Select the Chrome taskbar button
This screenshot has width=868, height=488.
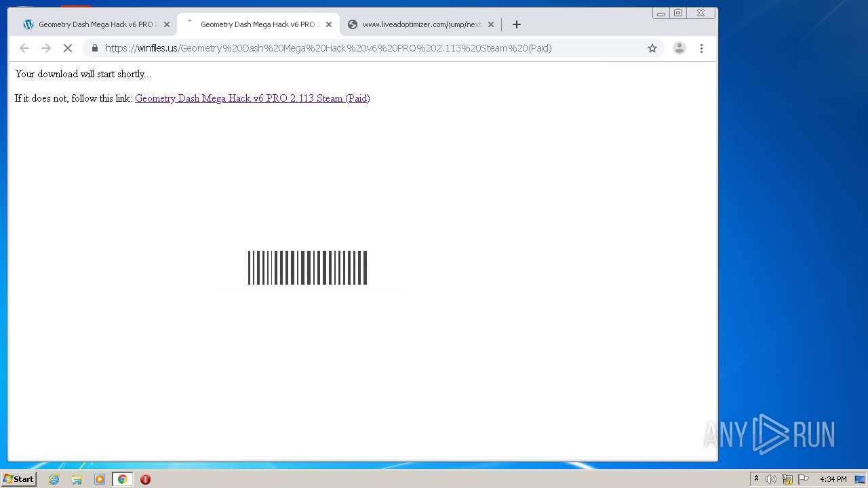coord(122,479)
